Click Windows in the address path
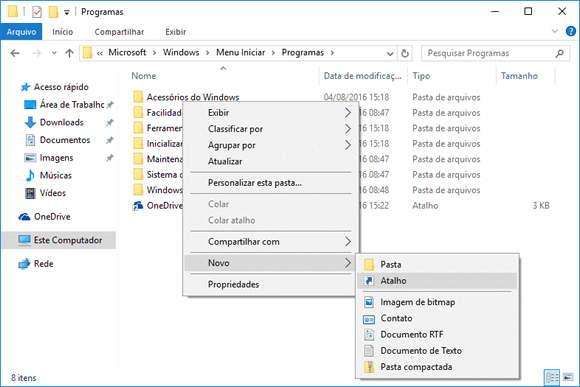The height and width of the screenshot is (387, 580). (181, 53)
